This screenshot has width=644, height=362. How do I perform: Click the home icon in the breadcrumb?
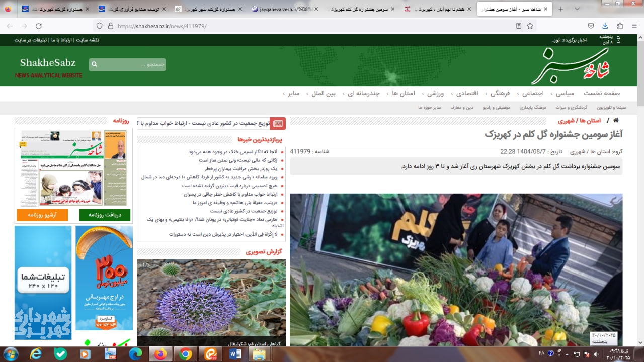(x=616, y=121)
